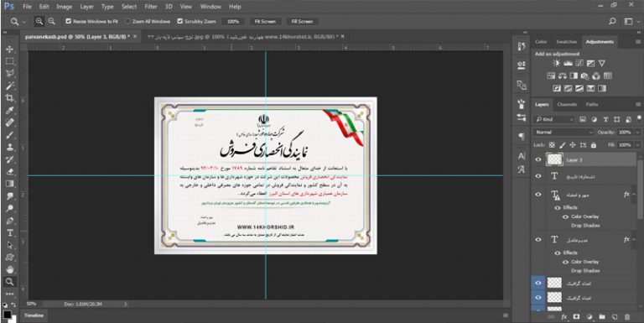Select the Move tool

coord(9,49)
